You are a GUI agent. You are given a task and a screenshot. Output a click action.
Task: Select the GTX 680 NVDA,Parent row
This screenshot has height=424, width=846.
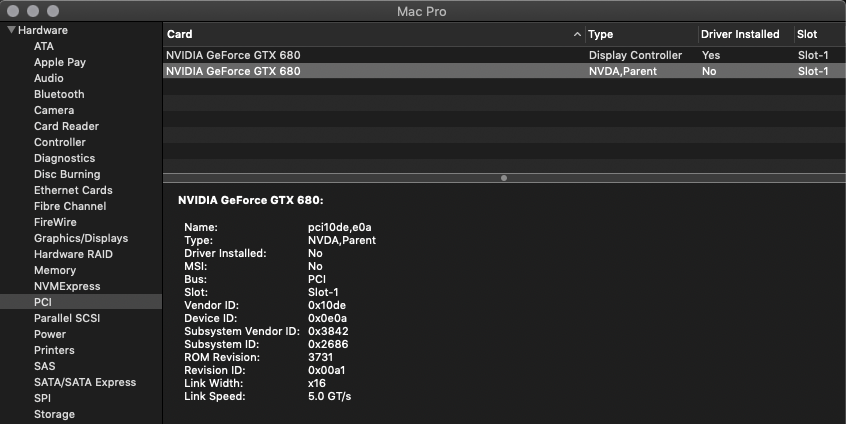(504, 71)
